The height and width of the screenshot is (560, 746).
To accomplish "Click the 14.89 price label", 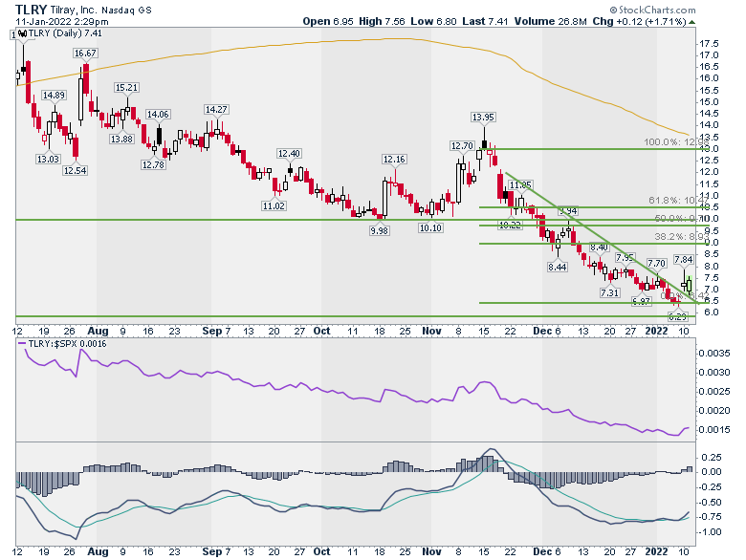I will 54,95.
